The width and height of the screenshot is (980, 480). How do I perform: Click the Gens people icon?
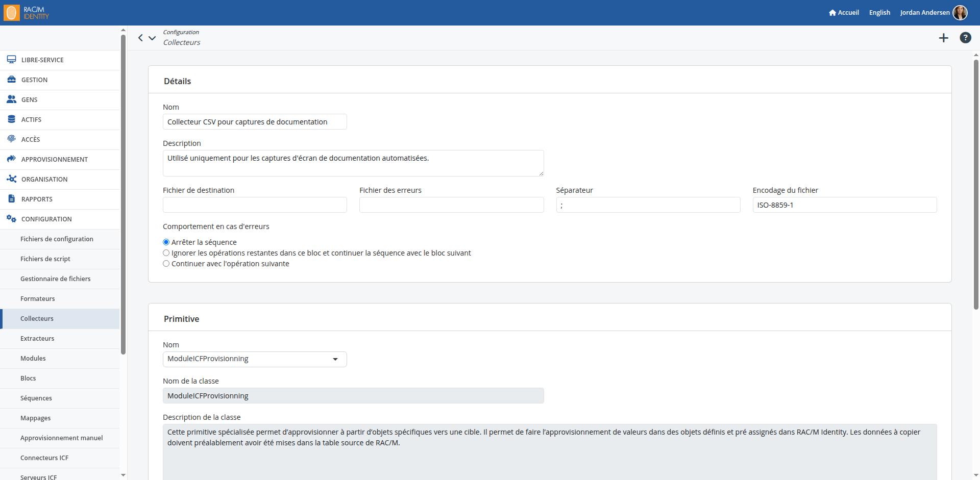(x=11, y=99)
